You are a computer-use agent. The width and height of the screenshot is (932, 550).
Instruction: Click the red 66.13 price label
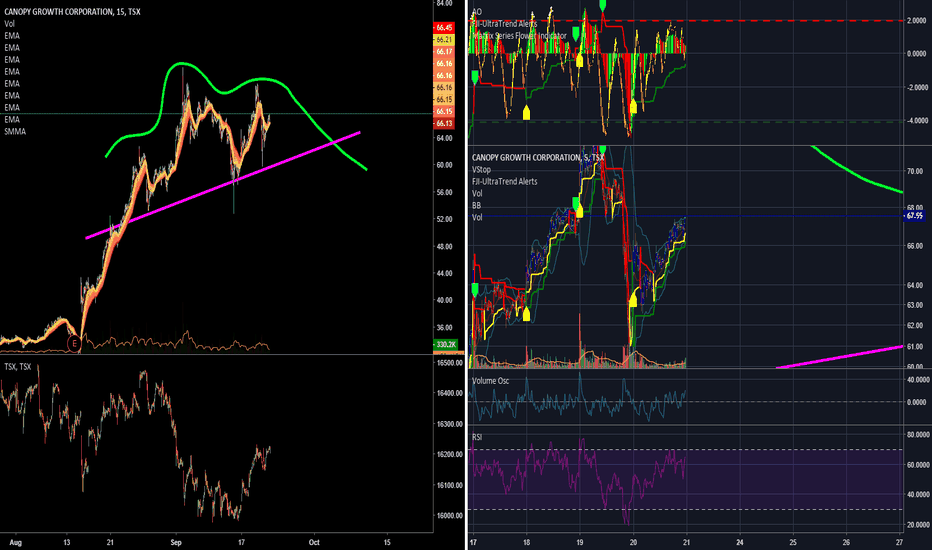(x=444, y=124)
